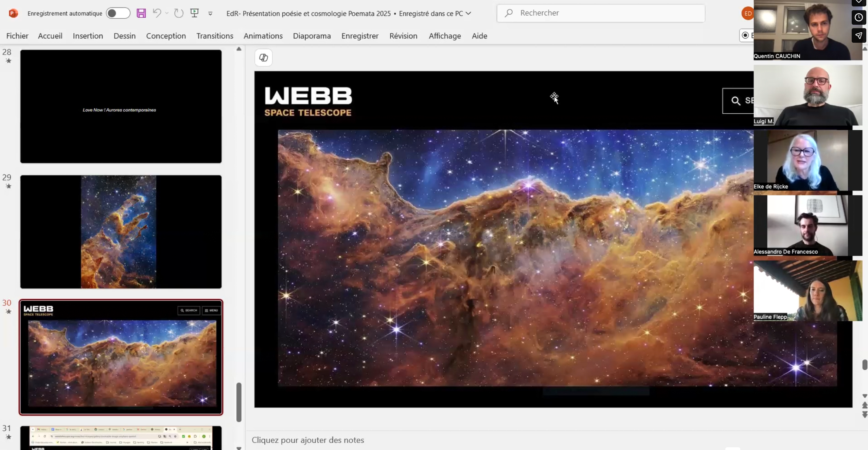Open the Fichier menu

pos(17,36)
